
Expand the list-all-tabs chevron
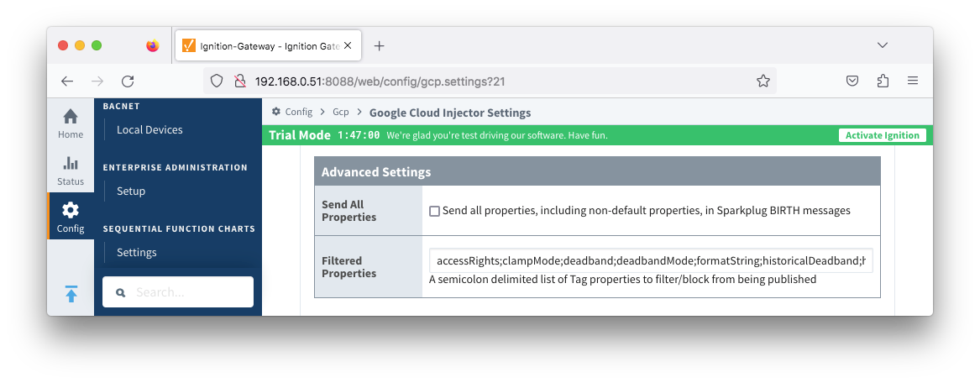(x=883, y=45)
